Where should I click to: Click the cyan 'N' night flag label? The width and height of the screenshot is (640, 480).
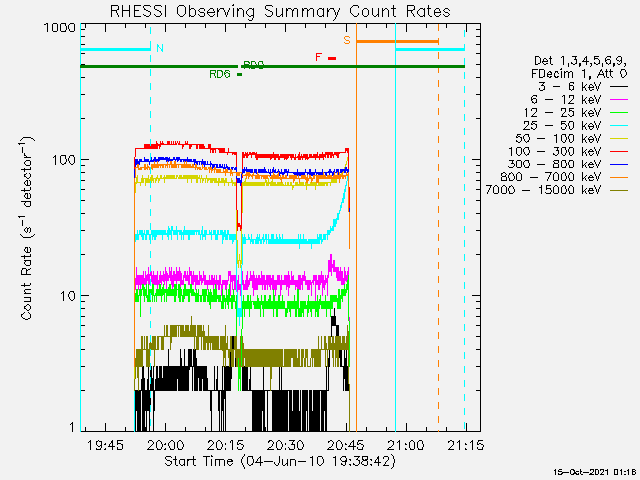pyautogui.click(x=160, y=48)
